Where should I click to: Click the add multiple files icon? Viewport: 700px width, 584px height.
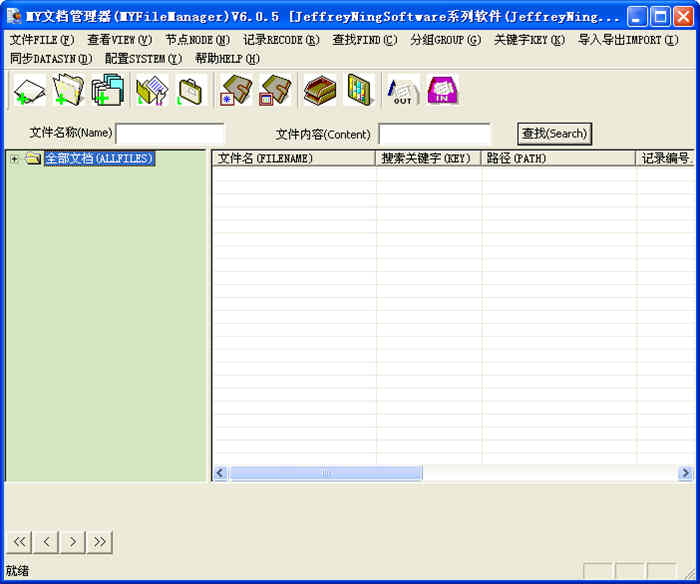coord(107,91)
